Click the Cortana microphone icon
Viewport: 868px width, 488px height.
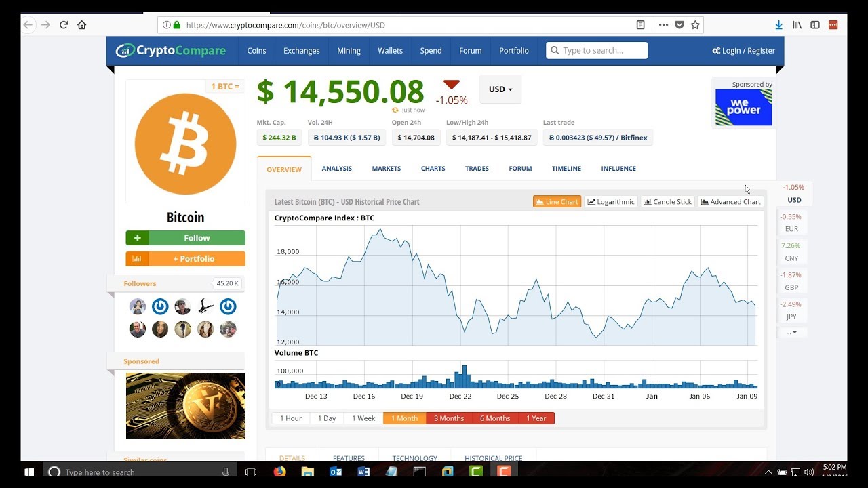coord(226,472)
